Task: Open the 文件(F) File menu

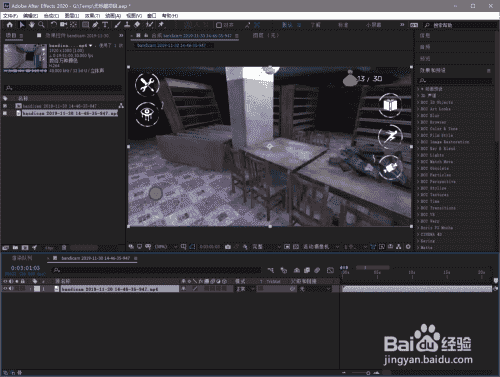Action: 10,16
